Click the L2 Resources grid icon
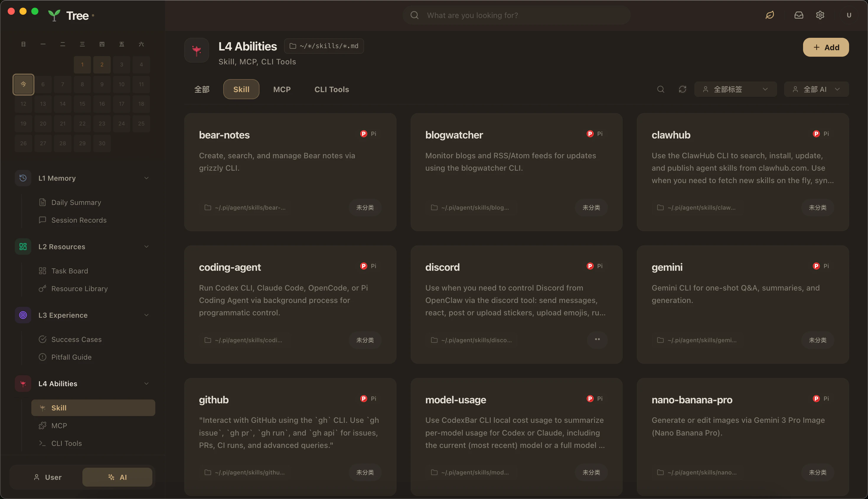Image resolution: width=868 pixels, height=499 pixels. click(23, 247)
